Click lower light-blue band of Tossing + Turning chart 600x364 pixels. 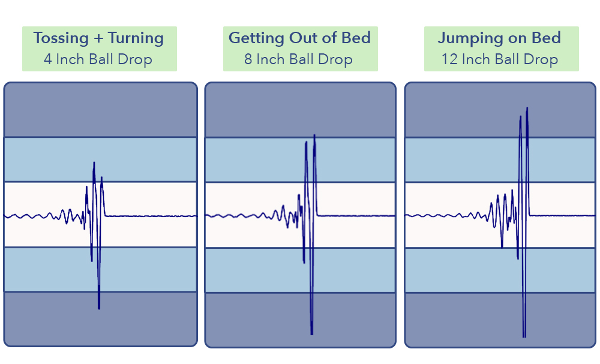(48, 269)
